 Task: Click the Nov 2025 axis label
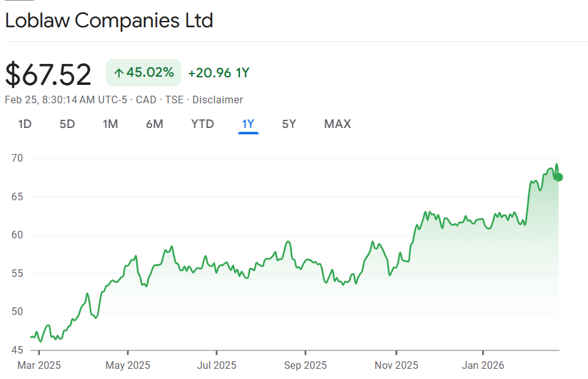(396, 365)
